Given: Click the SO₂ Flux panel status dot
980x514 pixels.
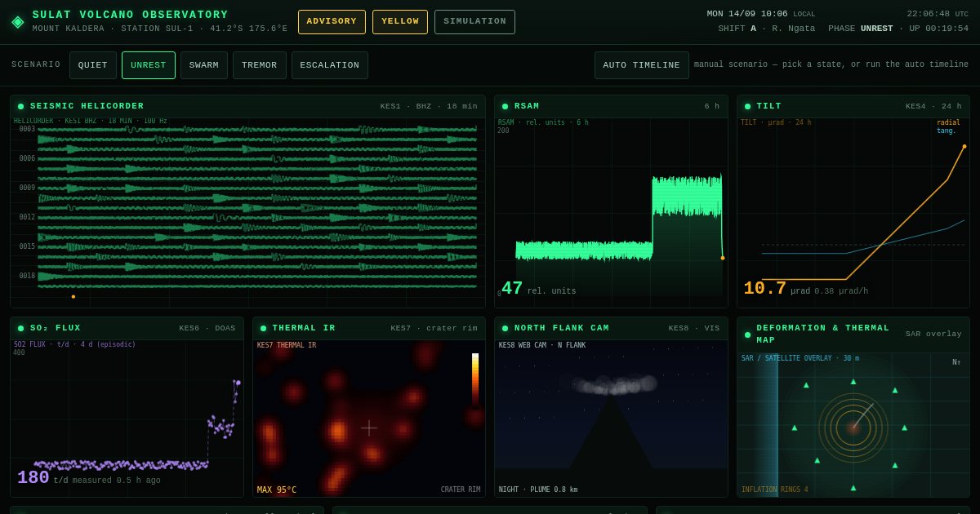Looking at the screenshot, I should pos(21,328).
